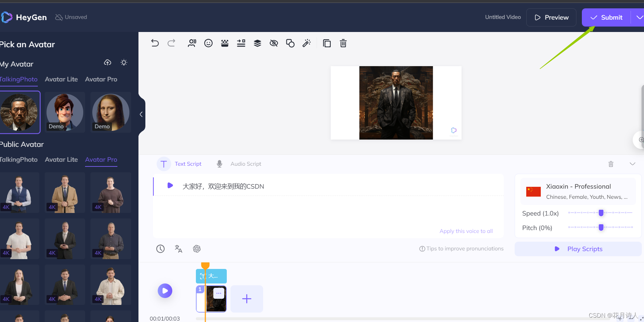Click the HeyGen logo
The width and height of the screenshot is (644, 322).
[24, 17]
